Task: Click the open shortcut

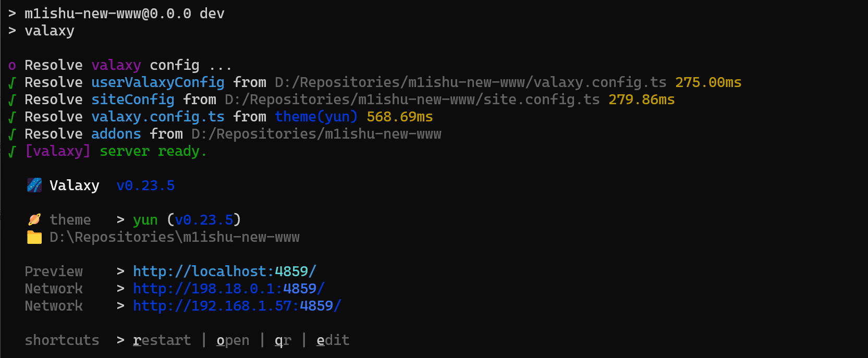Action: (x=233, y=340)
